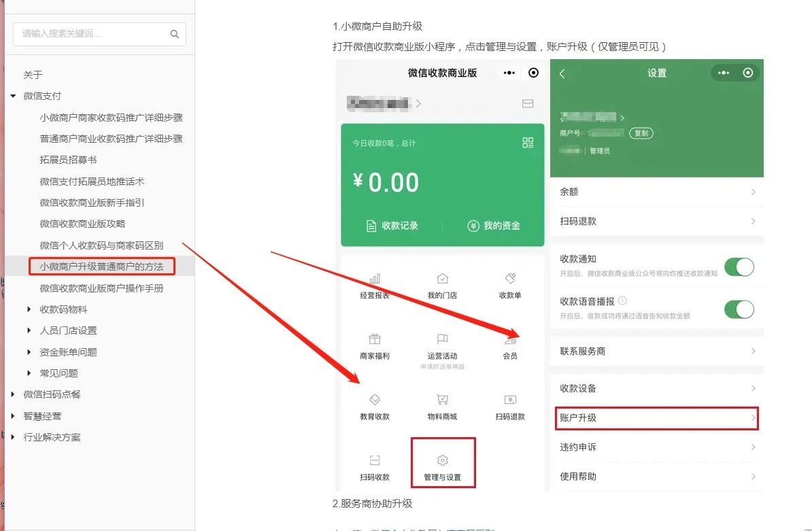
Task: Go back from 设置 screen
Action: coord(562,73)
